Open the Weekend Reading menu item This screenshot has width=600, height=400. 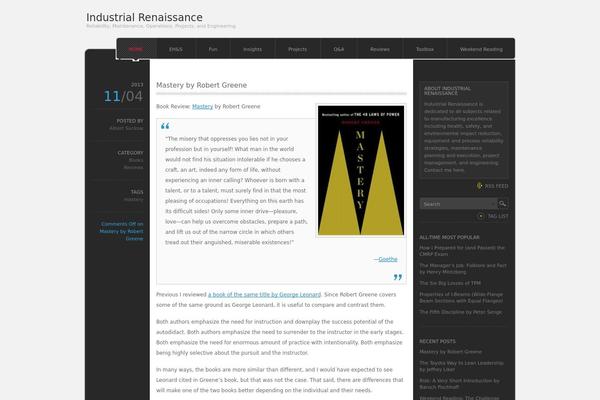[x=481, y=49]
